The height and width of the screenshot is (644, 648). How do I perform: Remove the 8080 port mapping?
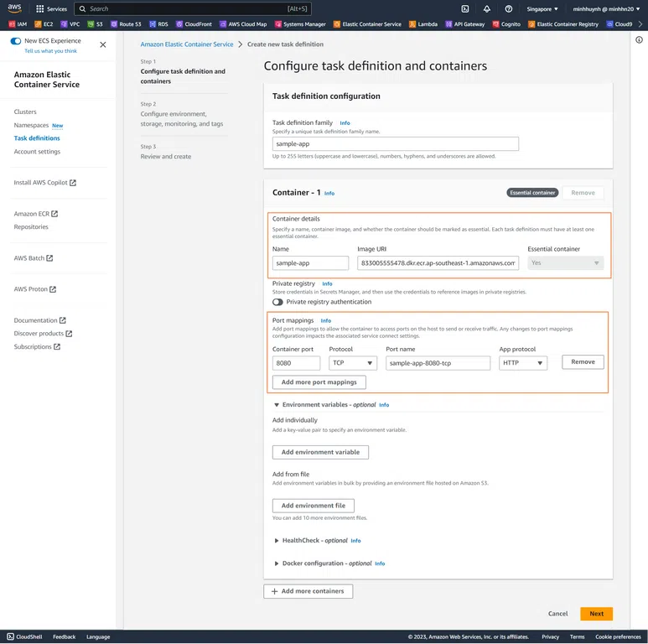(x=583, y=361)
